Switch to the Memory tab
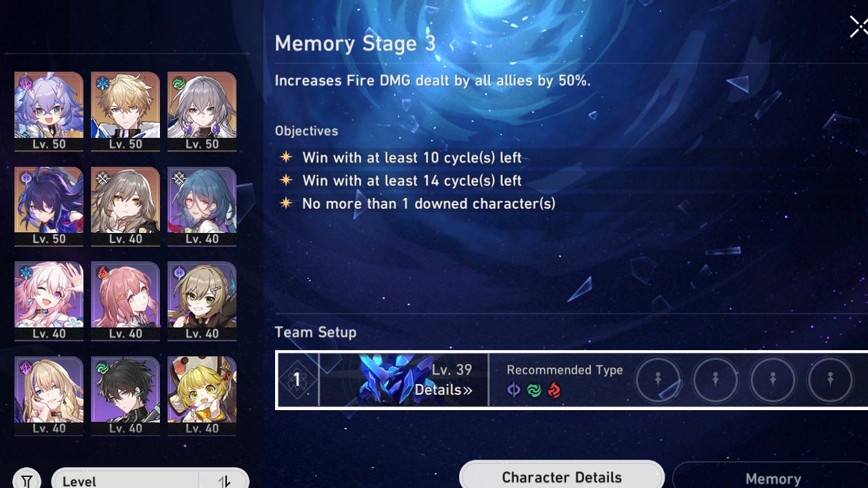This screenshot has height=488, width=868. (772, 476)
